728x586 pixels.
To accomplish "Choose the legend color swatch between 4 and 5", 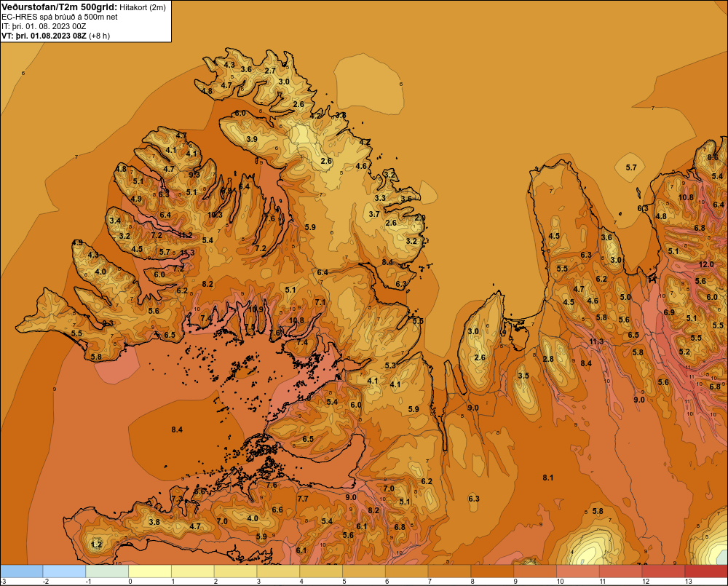I will tap(321, 571).
